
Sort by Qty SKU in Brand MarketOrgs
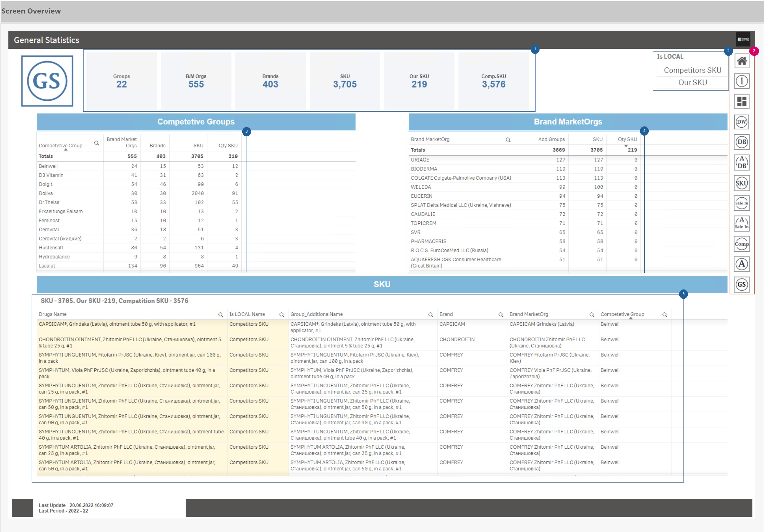point(627,140)
